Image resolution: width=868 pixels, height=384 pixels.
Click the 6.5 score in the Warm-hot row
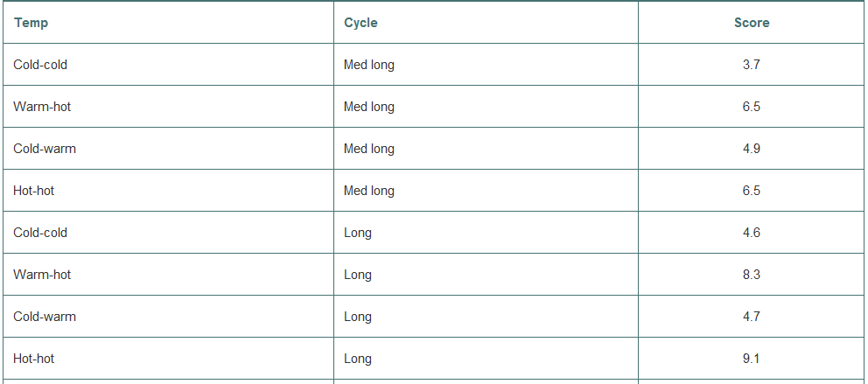[752, 107]
